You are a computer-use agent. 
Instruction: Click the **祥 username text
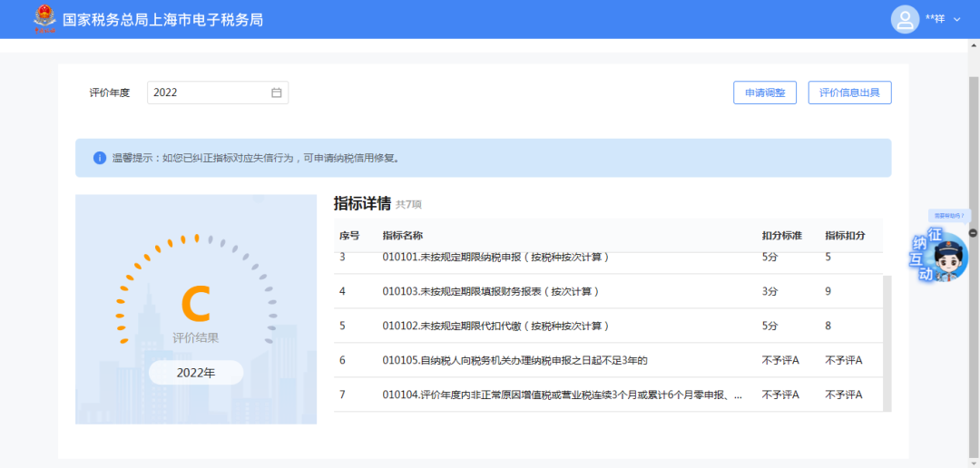(x=935, y=19)
